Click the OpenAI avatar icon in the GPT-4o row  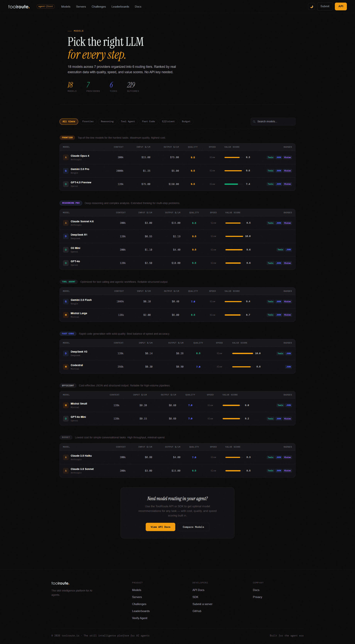pos(66,263)
